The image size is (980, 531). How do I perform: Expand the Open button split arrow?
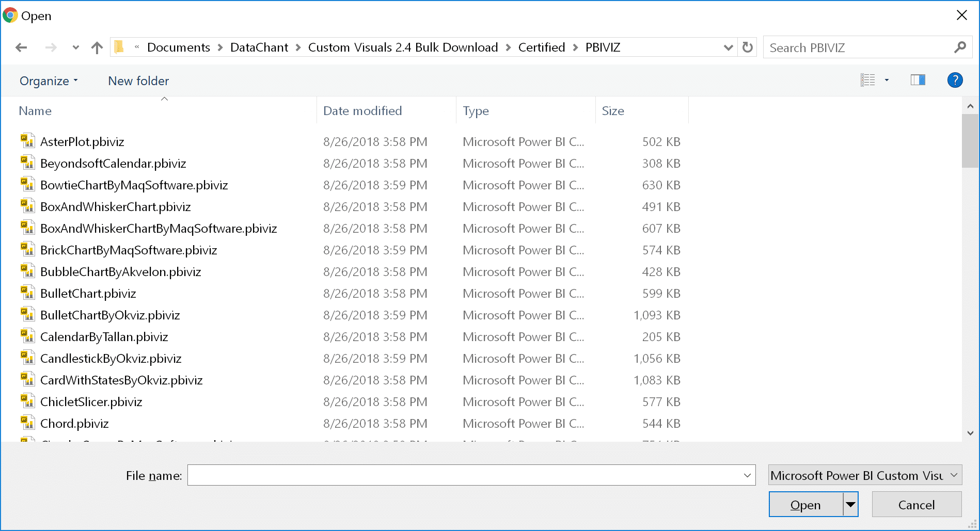(x=850, y=505)
